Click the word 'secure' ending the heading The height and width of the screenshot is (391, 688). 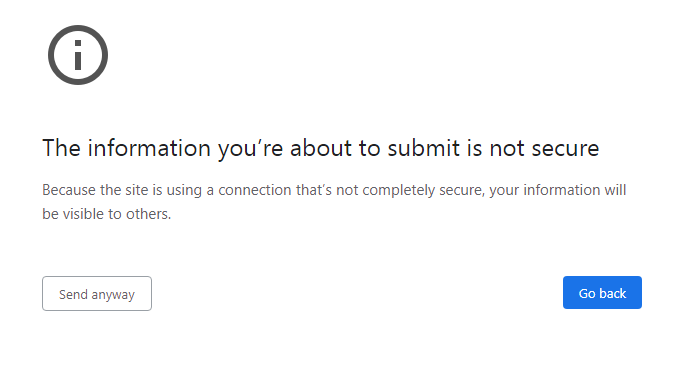[565, 148]
